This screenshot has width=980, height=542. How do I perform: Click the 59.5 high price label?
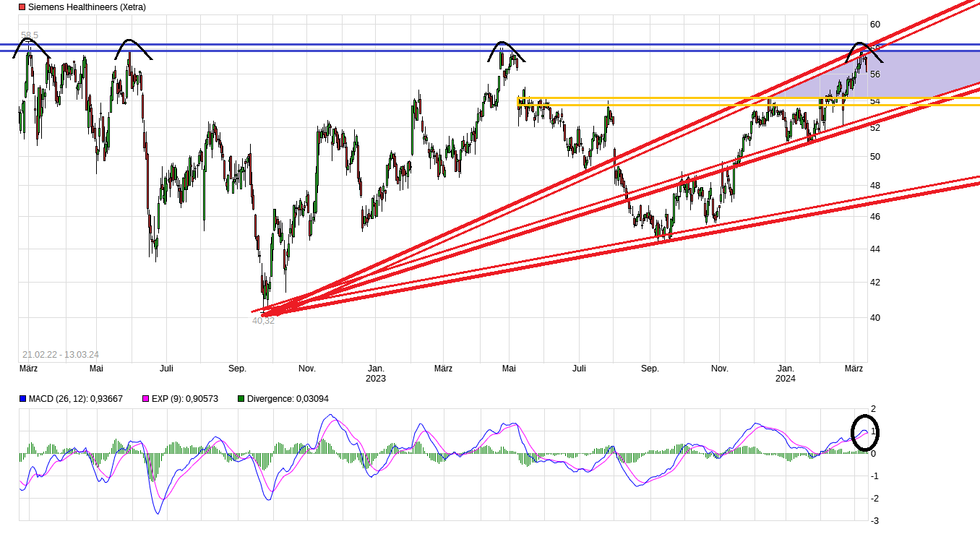pyautogui.click(x=29, y=33)
